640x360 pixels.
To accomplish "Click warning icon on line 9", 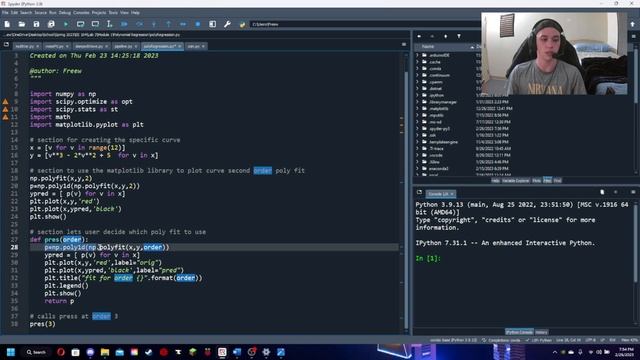I will (5, 102).
